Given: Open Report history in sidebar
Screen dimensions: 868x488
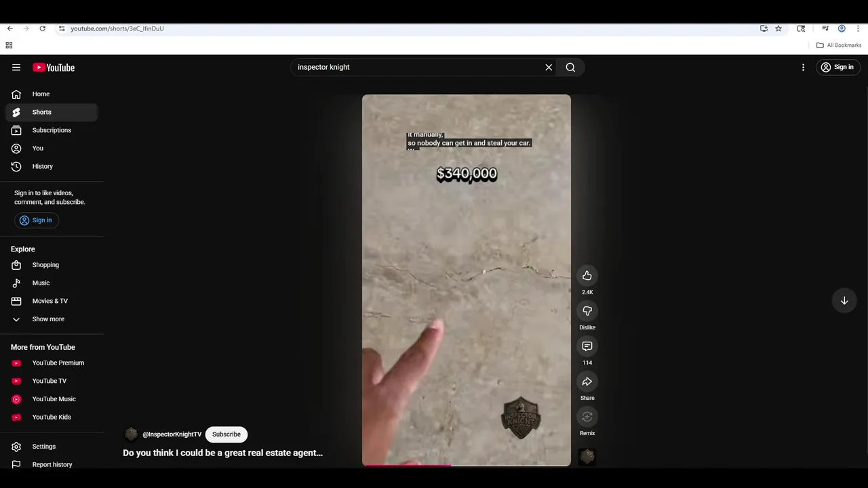Looking at the screenshot, I should pyautogui.click(x=52, y=464).
